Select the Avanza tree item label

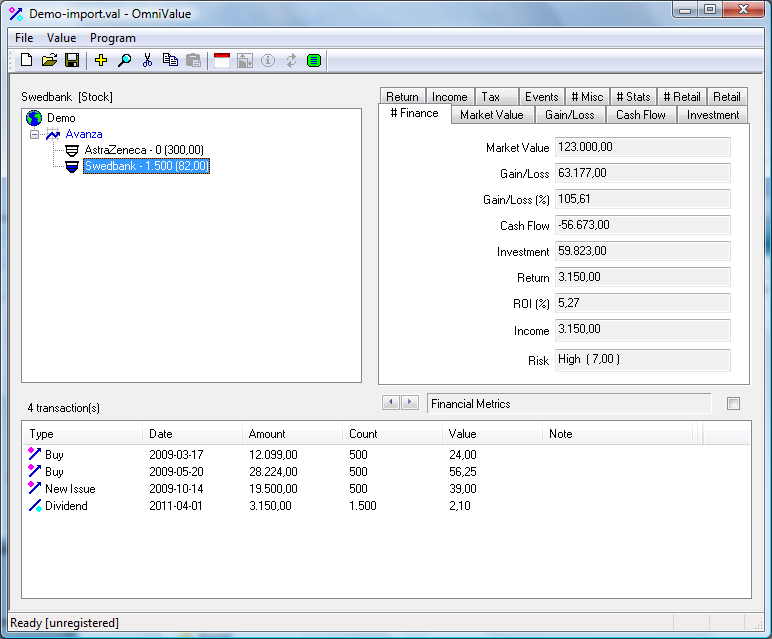(x=84, y=134)
